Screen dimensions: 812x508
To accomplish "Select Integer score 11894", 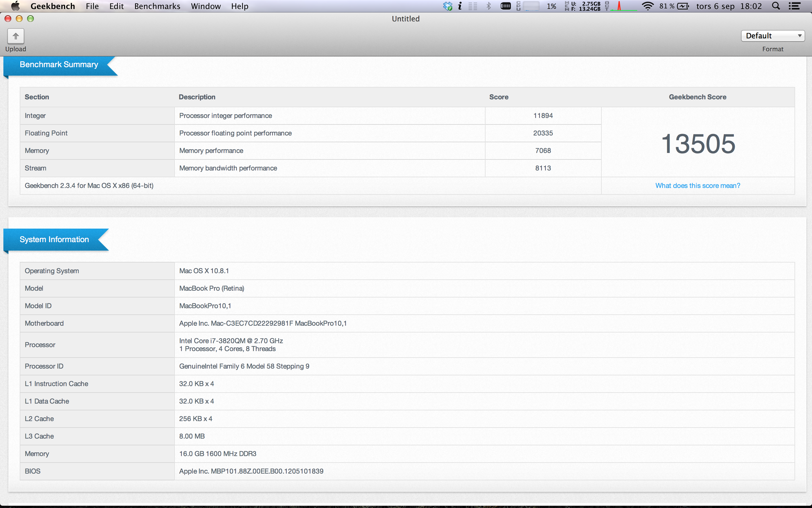I will coord(543,116).
